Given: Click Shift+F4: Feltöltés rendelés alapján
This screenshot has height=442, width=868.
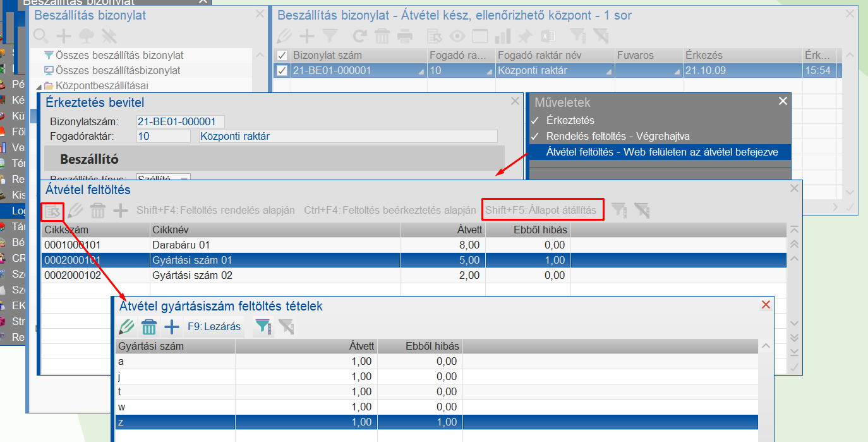Looking at the screenshot, I should pos(215,210).
